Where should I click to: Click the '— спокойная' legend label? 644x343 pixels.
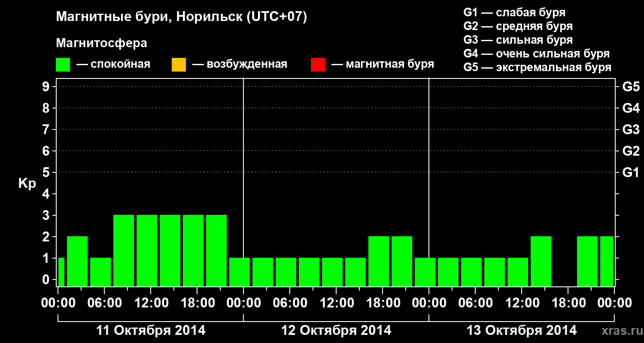click(113, 65)
